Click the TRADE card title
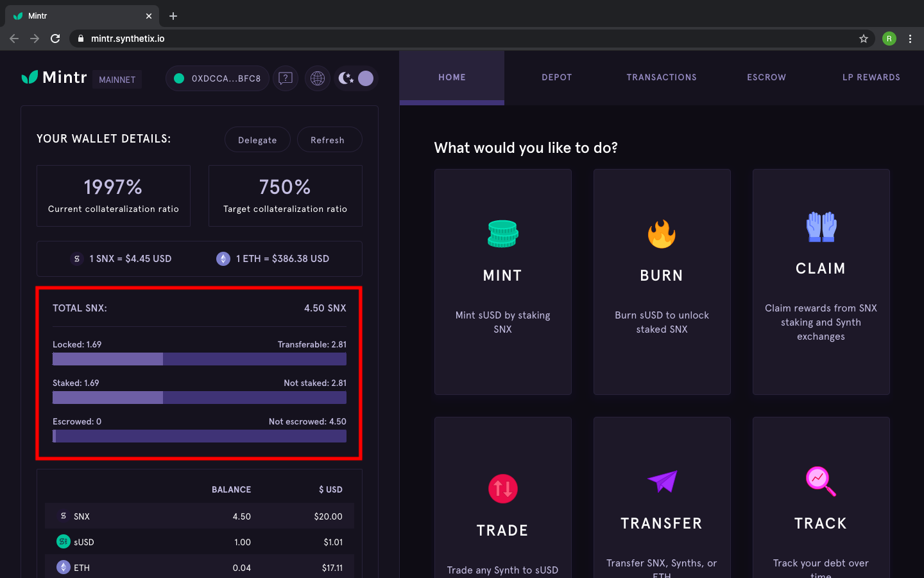Screen dimensions: 924x578 tap(502, 530)
